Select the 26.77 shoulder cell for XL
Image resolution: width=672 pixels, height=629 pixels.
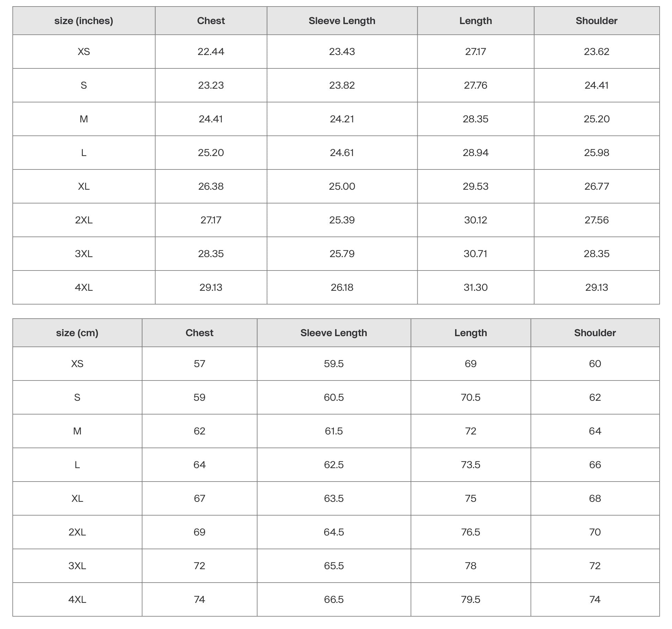pos(596,186)
